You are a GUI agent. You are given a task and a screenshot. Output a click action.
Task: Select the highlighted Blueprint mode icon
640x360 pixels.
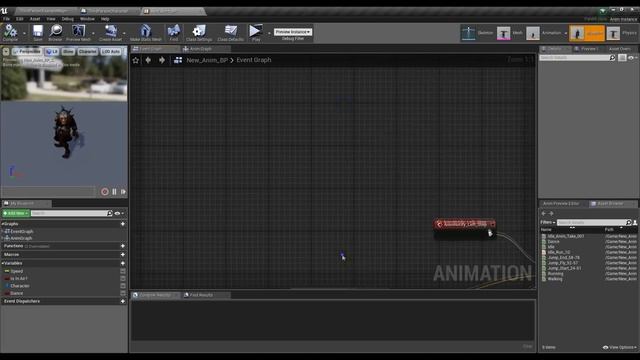point(577,33)
